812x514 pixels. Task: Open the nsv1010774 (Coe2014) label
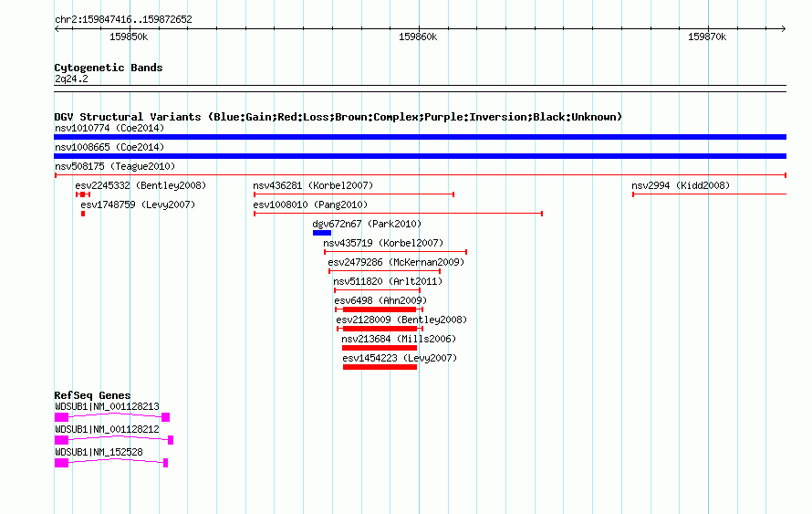point(109,128)
